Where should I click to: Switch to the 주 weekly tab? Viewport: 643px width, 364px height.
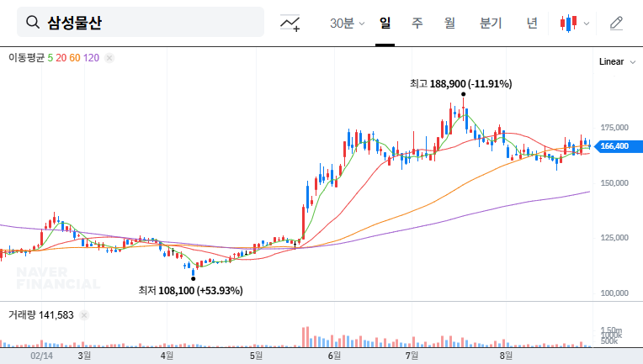pyautogui.click(x=417, y=23)
